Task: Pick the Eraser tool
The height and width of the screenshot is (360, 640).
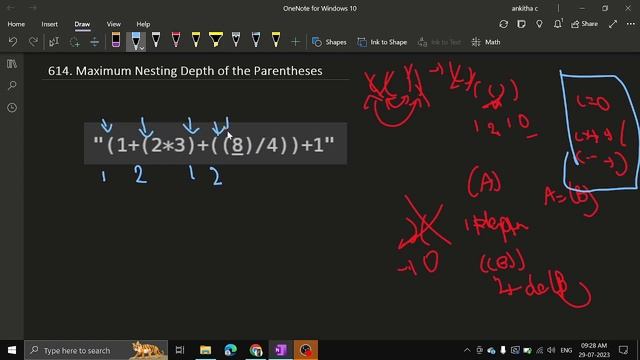Action: (x=116, y=40)
